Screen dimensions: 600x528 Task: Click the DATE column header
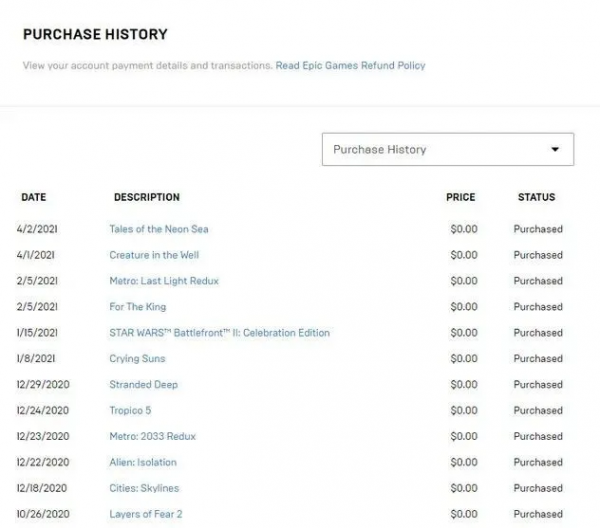point(33,197)
